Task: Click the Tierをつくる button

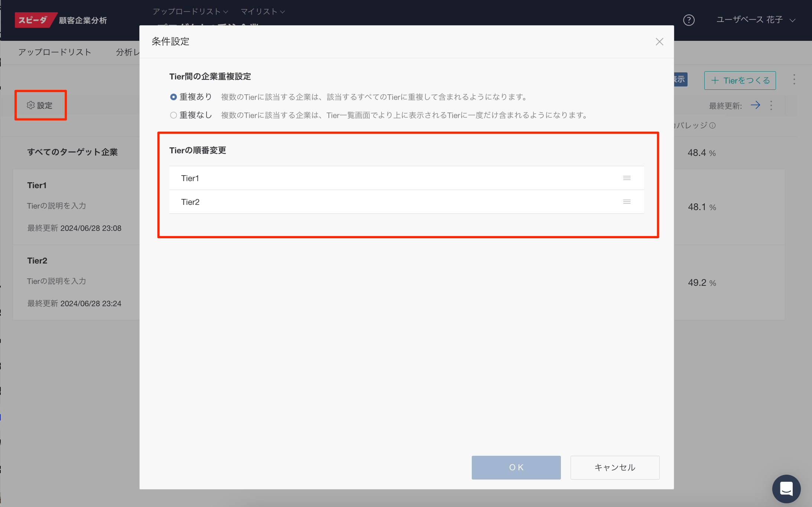Action: pyautogui.click(x=740, y=81)
